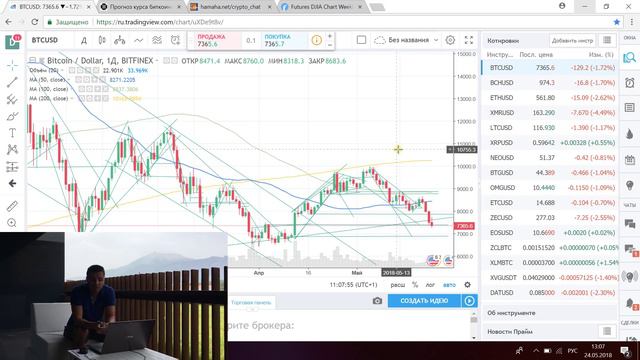Open the Новости Прайм panel options

pyautogui.click(x=607, y=331)
